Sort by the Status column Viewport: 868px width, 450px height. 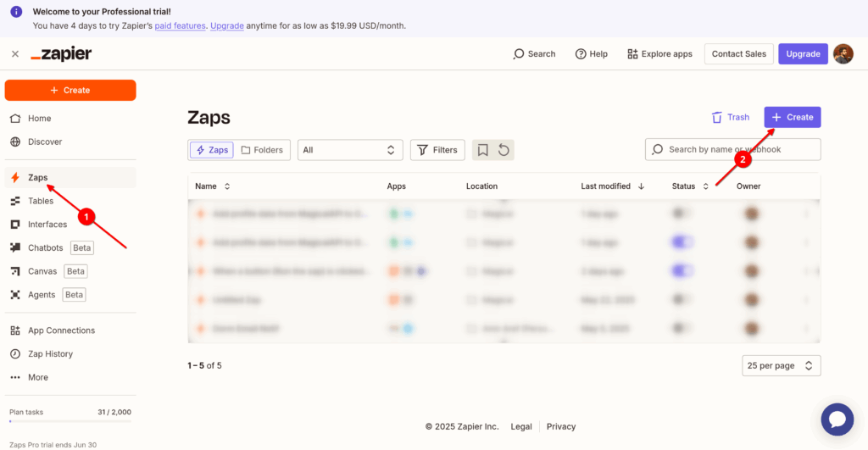pyautogui.click(x=690, y=186)
